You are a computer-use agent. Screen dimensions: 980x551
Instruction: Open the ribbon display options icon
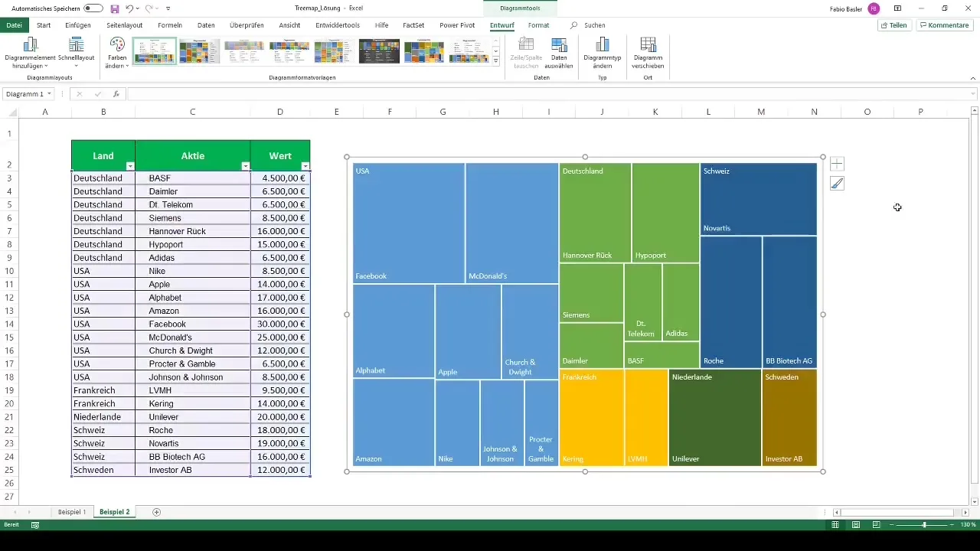(897, 8)
